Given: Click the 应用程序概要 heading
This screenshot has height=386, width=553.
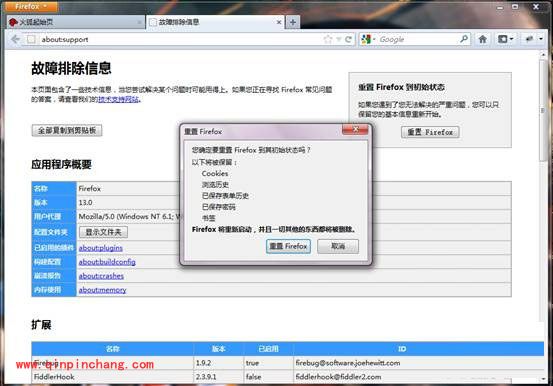Looking at the screenshot, I should (x=61, y=164).
